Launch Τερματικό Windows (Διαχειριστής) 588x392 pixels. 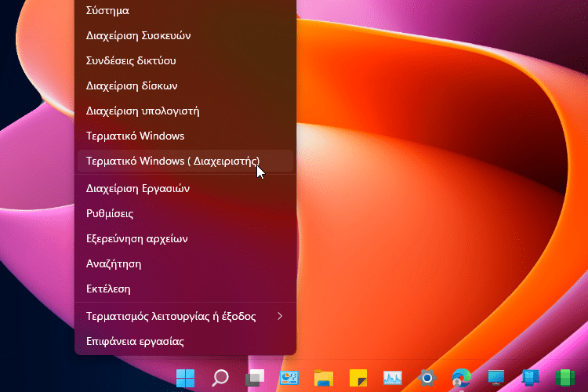click(185, 161)
